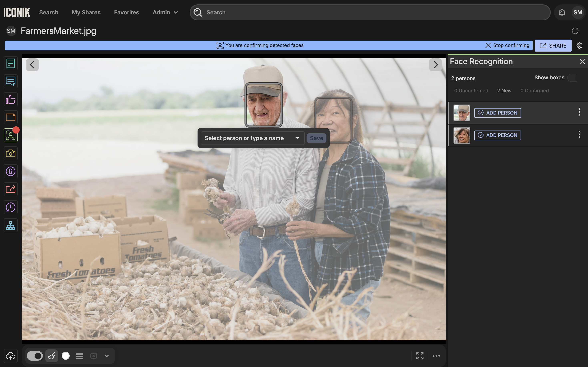The height and width of the screenshot is (367, 588).
Task: Expand the drawing tools chevron
Action: point(107,356)
